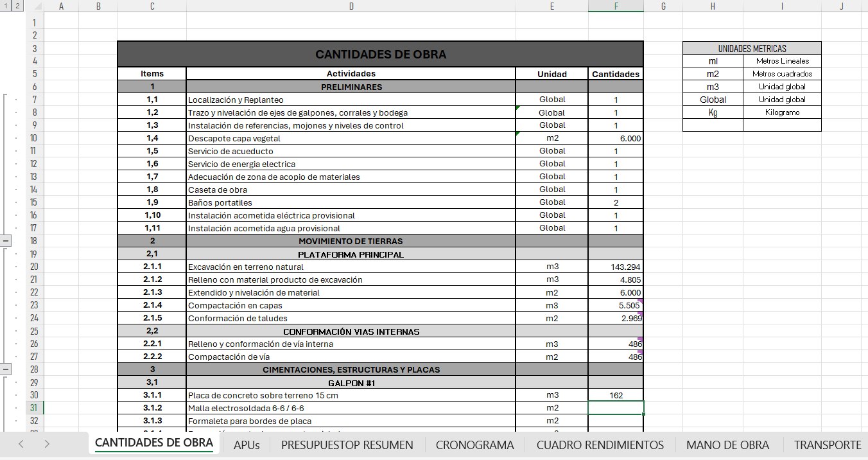Open the CRONOGRAMA sheet tab

[x=474, y=445]
